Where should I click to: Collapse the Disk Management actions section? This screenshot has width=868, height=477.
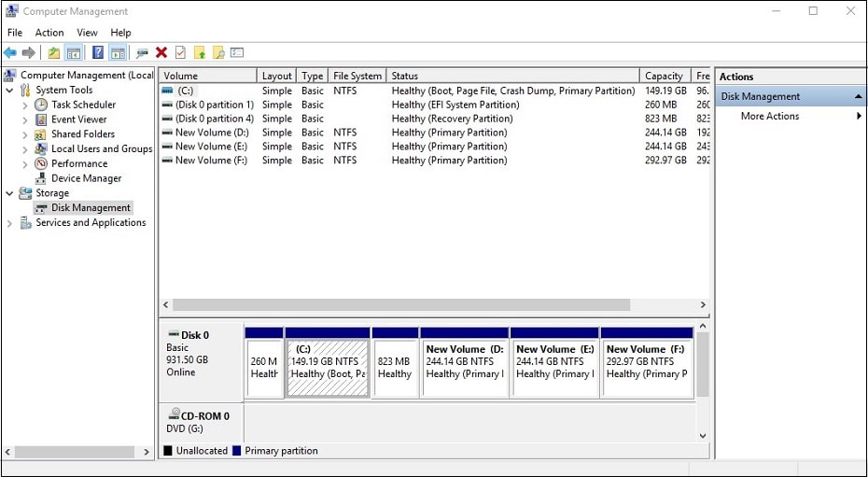tap(858, 96)
